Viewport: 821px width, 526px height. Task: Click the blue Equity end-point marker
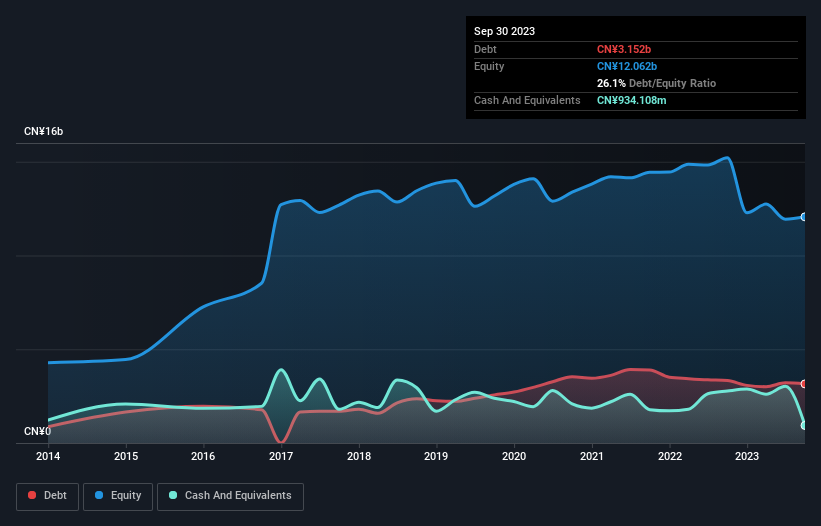coord(804,217)
